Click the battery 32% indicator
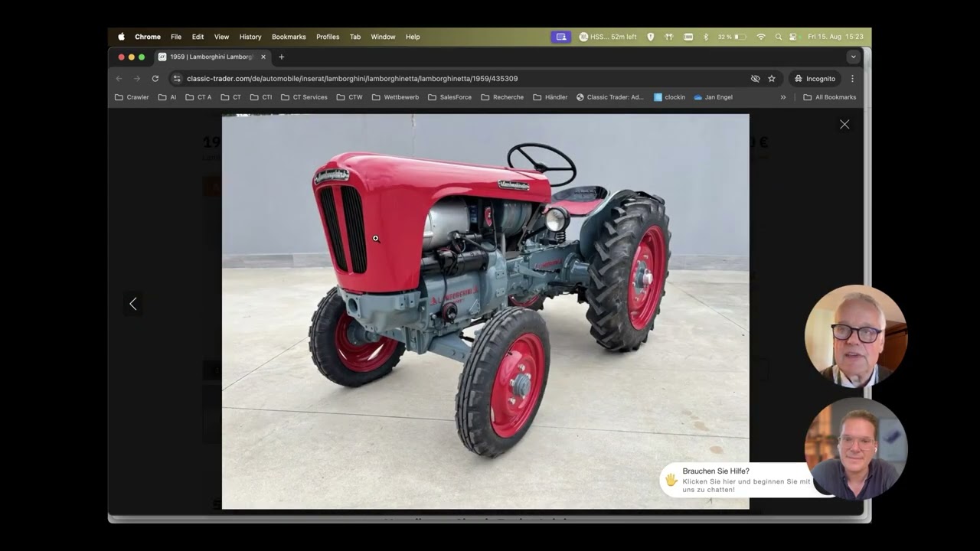The image size is (980, 551). click(731, 37)
